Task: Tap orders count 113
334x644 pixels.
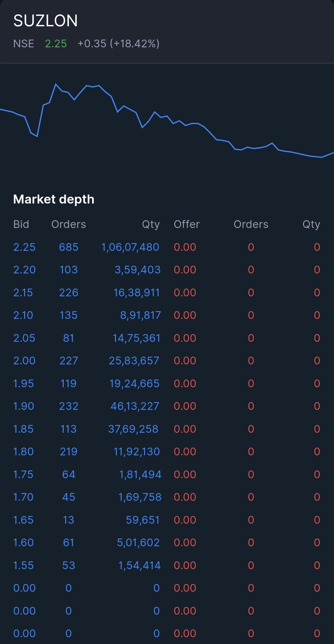Action: (x=69, y=429)
